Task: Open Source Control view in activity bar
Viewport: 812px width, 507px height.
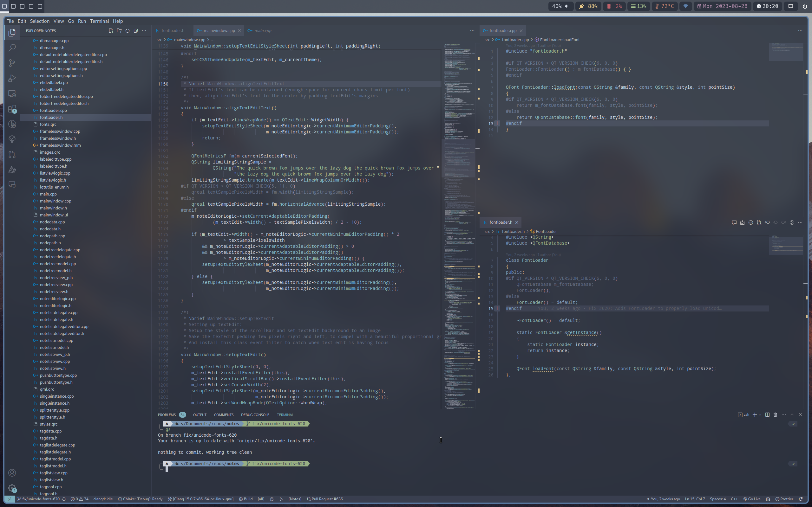Action: coord(12,63)
